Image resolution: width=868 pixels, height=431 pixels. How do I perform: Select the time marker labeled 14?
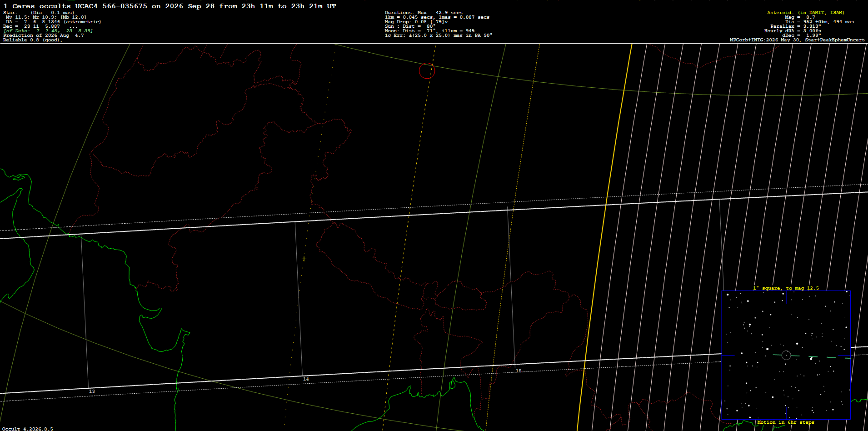point(306,379)
